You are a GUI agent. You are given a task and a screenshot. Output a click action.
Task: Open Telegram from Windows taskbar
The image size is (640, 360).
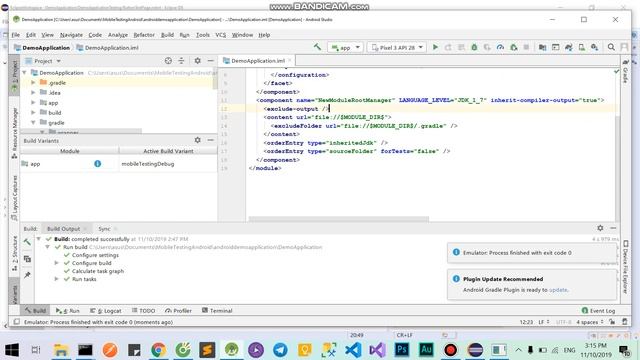280,350
